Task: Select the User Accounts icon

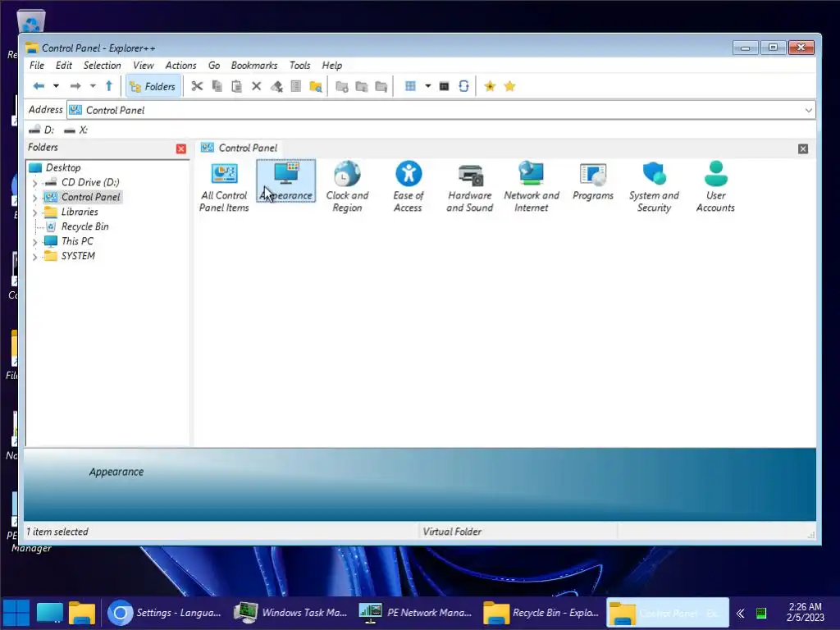Action: pyautogui.click(x=715, y=187)
